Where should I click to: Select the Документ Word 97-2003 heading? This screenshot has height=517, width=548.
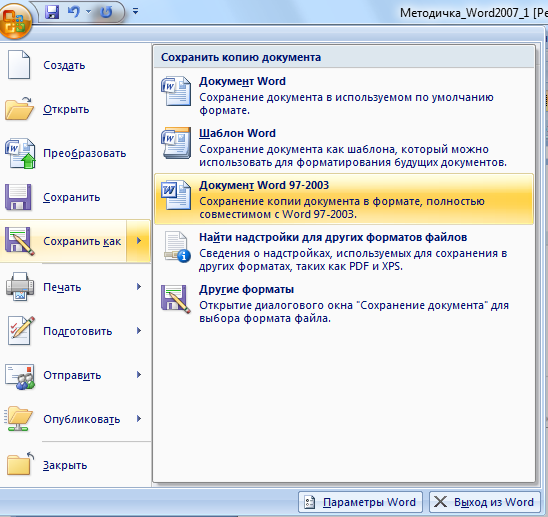click(264, 185)
